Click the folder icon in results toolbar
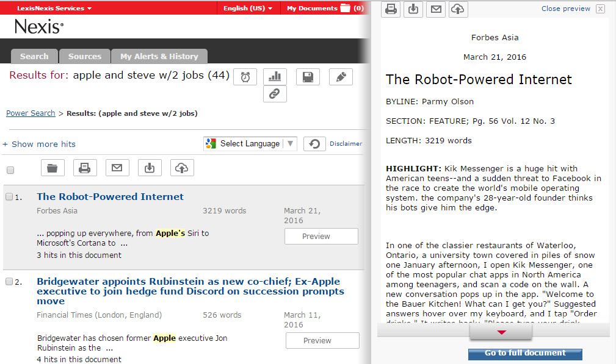616x364 pixels. pyautogui.click(x=53, y=168)
